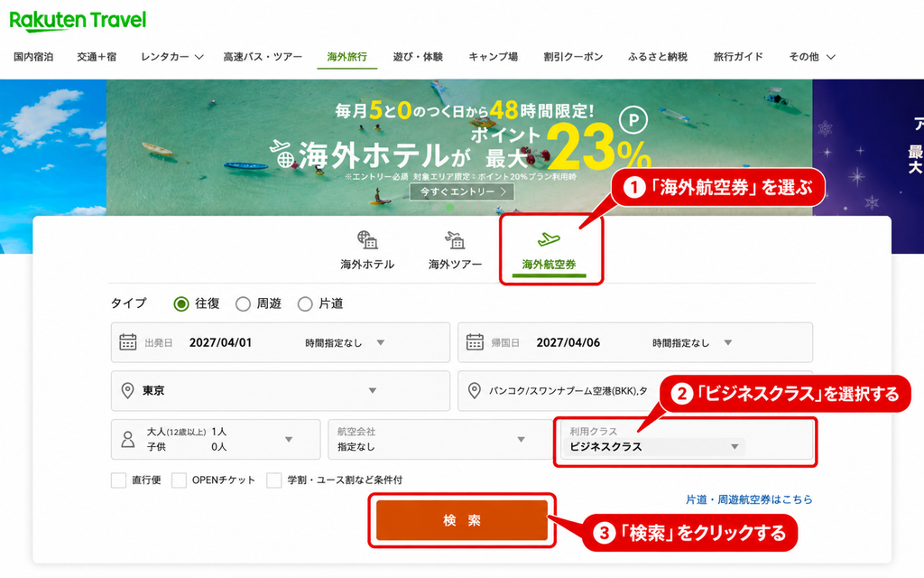Click the green airplane icon for 海外航空券
The height and width of the screenshot is (578, 924).
click(x=549, y=239)
